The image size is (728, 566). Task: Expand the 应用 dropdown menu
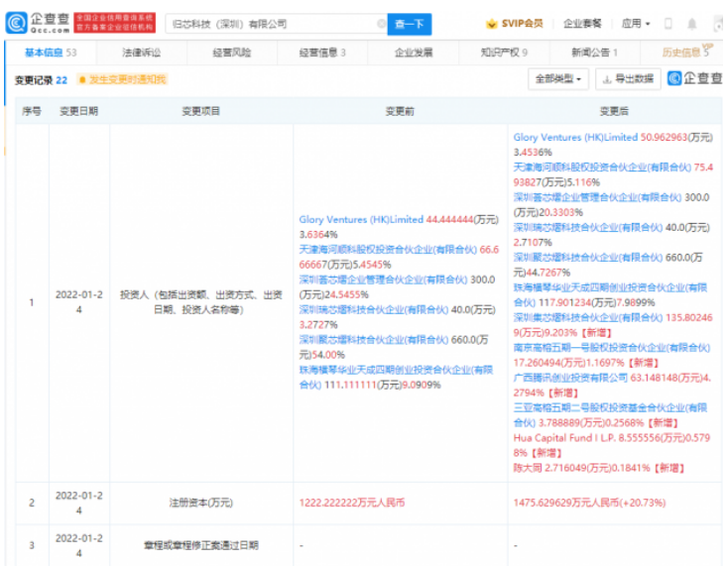click(x=636, y=24)
